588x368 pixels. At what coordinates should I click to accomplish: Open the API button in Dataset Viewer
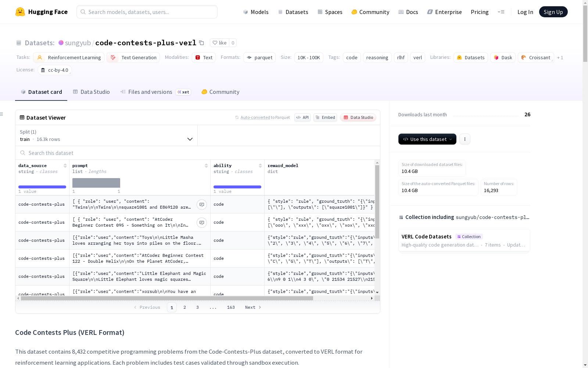[x=302, y=117]
